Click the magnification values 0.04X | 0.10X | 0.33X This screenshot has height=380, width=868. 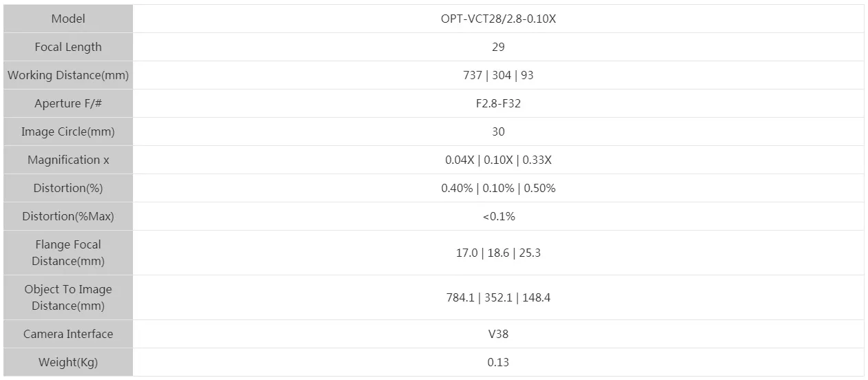click(x=498, y=160)
